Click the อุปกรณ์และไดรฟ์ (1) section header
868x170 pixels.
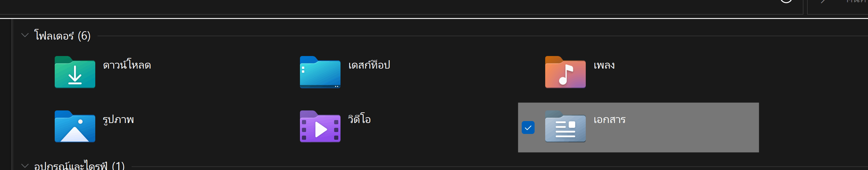click(x=79, y=165)
